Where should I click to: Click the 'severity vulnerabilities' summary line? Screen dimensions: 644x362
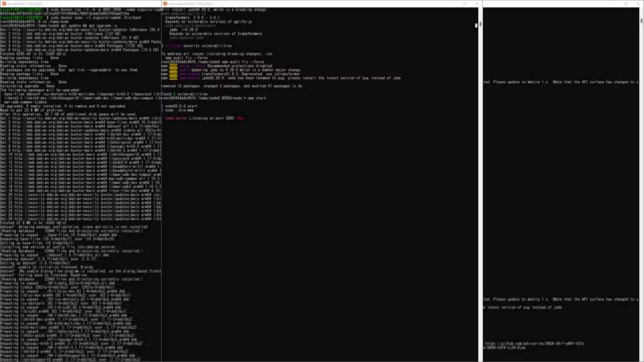point(197,46)
